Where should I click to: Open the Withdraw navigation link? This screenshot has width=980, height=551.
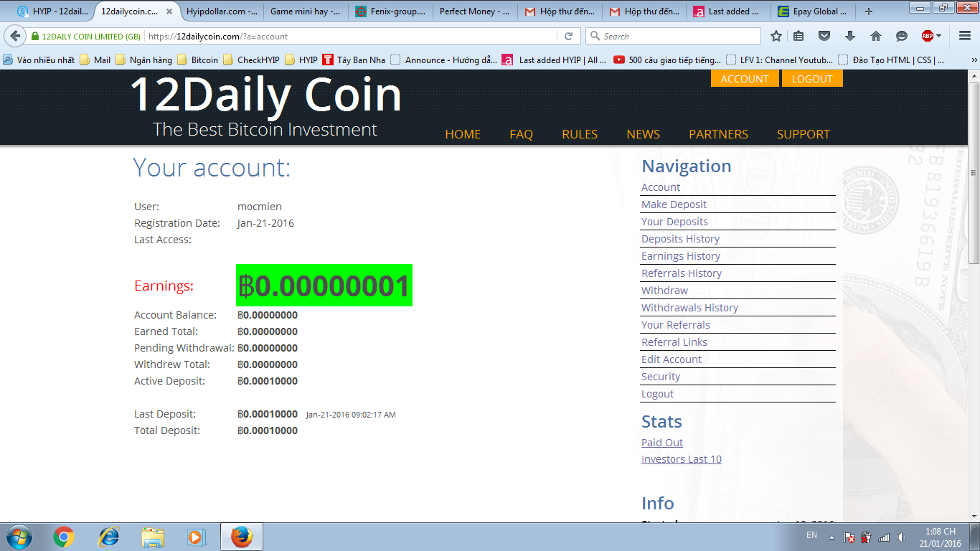coord(664,291)
